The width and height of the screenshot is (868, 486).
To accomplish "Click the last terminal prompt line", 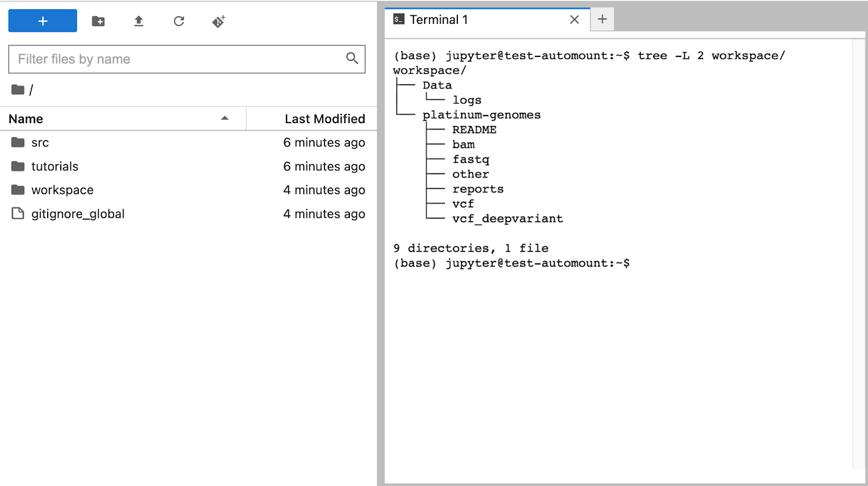I will coord(512,264).
